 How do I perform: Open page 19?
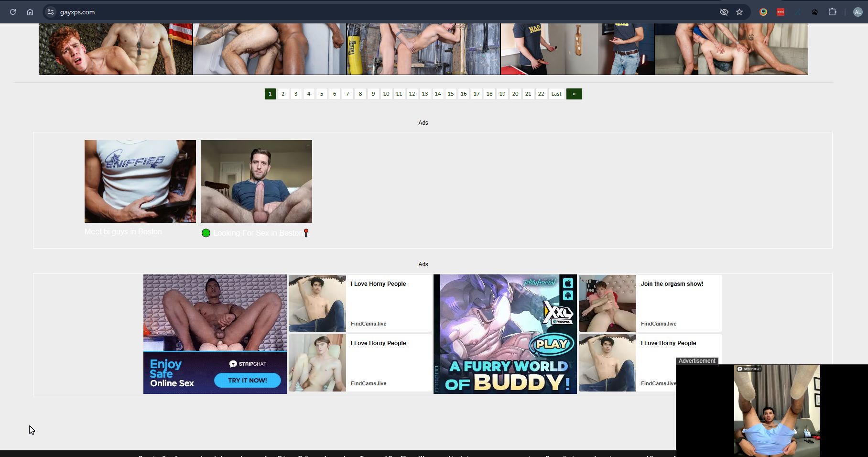point(502,94)
